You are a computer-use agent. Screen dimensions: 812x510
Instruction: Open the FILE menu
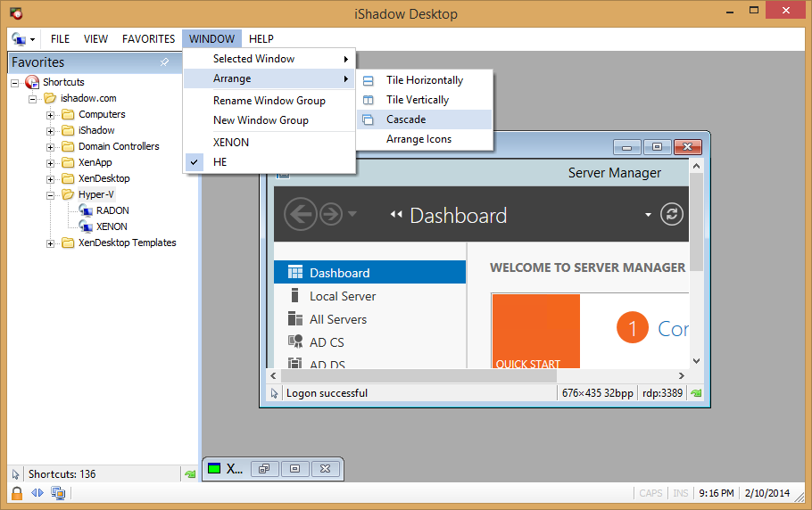point(60,39)
